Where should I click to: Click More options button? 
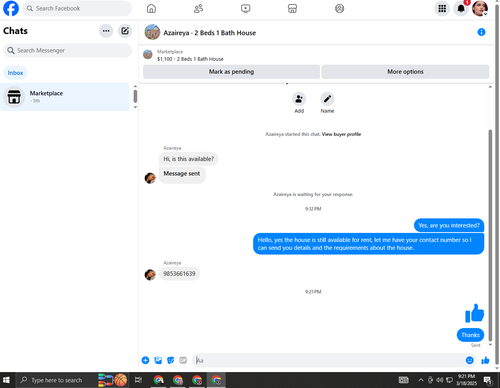coord(405,72)
